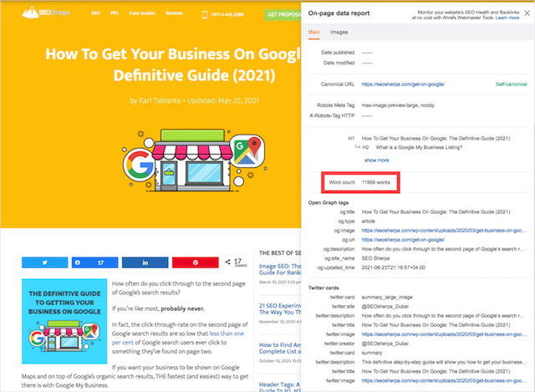Open the first twitter:image URL link
The width and height of the screenshot is (535, 392).
[444, 334]
